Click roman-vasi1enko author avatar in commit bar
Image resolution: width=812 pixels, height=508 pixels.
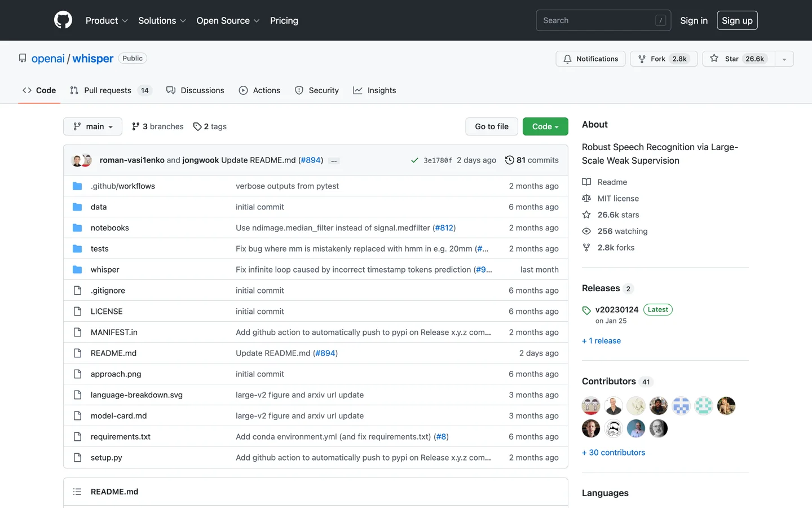coord(77,160)
